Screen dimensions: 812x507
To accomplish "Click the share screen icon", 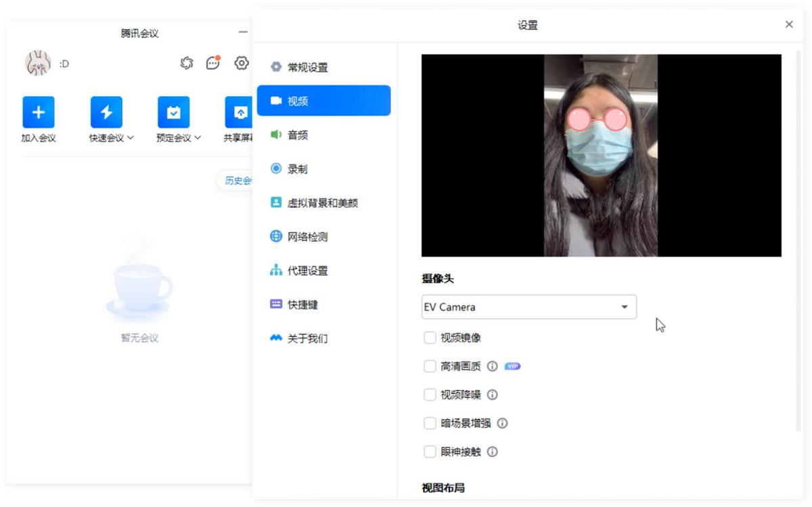I will point(240,111).
